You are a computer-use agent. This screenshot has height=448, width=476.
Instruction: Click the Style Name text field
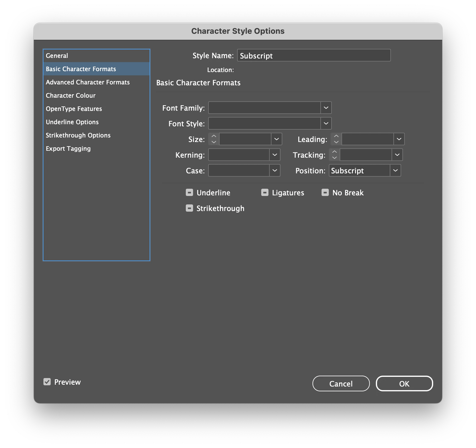314,55
